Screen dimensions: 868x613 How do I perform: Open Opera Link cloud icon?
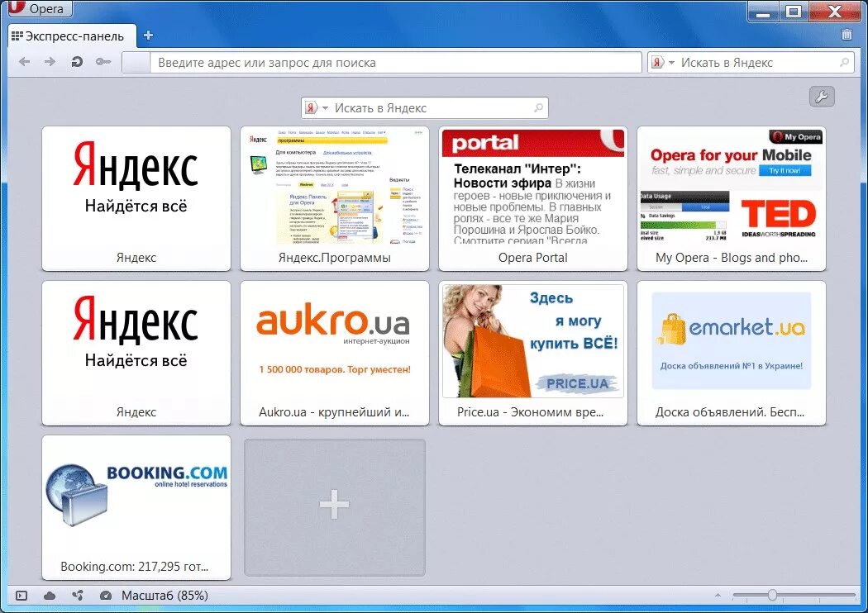coord(50,596)
